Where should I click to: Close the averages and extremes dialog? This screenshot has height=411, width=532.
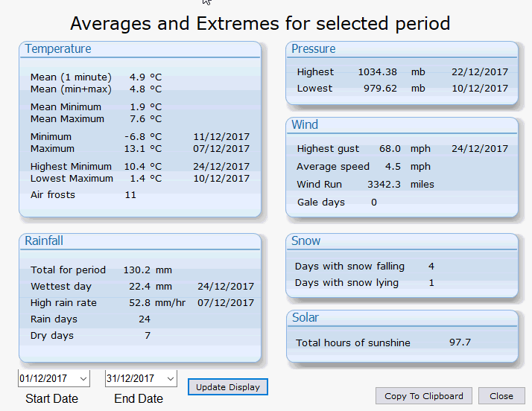click(x=501, y=396)
